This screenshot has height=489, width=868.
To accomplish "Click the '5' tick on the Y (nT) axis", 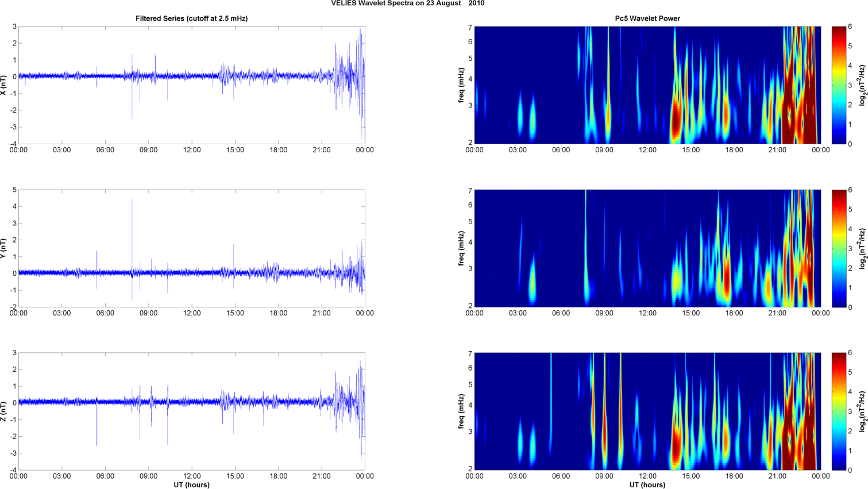I will tap(14, 190).
